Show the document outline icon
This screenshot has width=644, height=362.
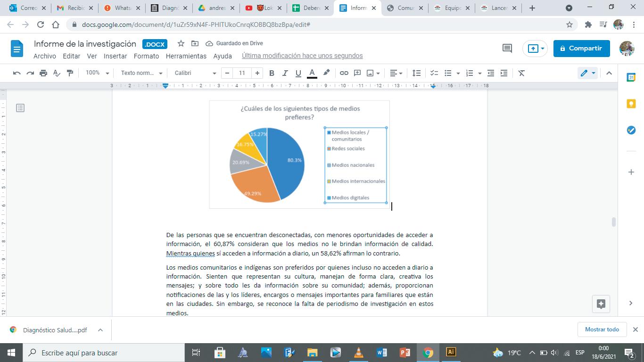tap(20, 108)
